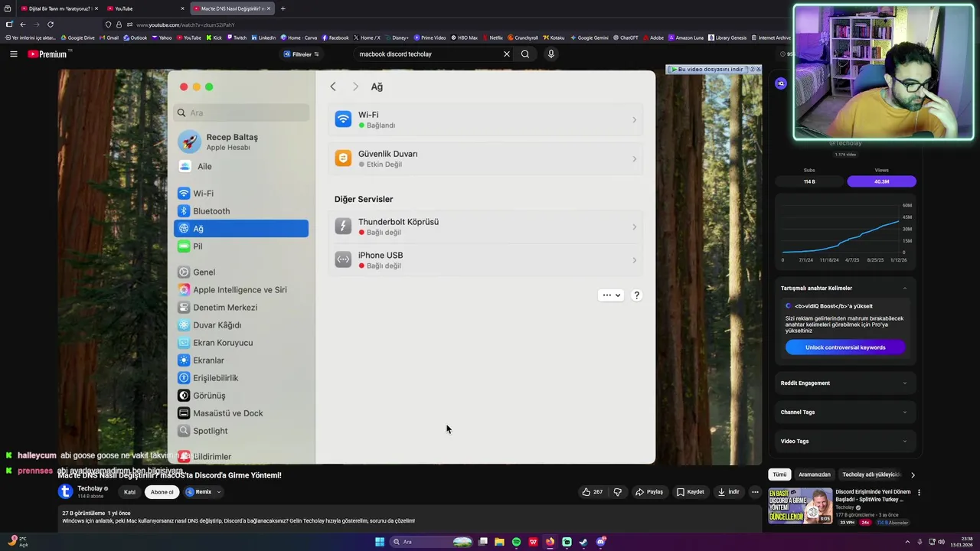Viewport: 980px width, 551px height.
Task: Show more filter chips with right chevron
Action: tap(913, 474)
